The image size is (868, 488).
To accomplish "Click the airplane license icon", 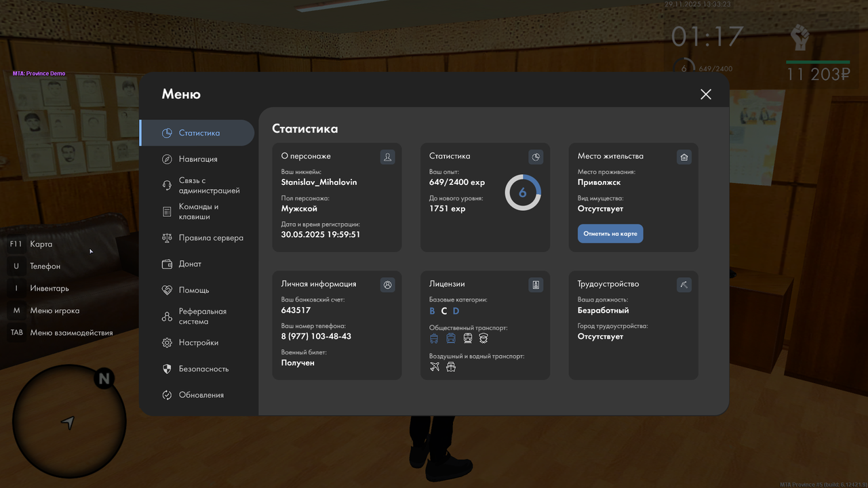I will 435,367.
